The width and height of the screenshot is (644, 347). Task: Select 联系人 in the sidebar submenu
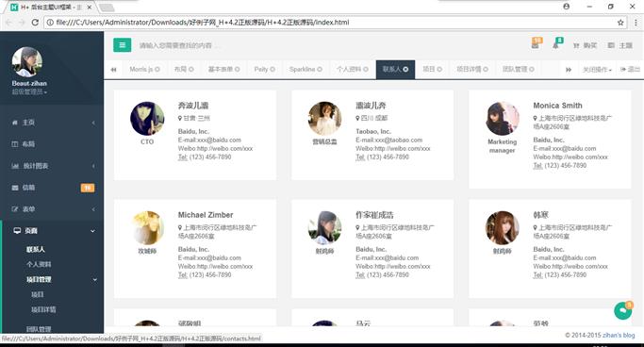pyautogui.click(x=35, y=249)
